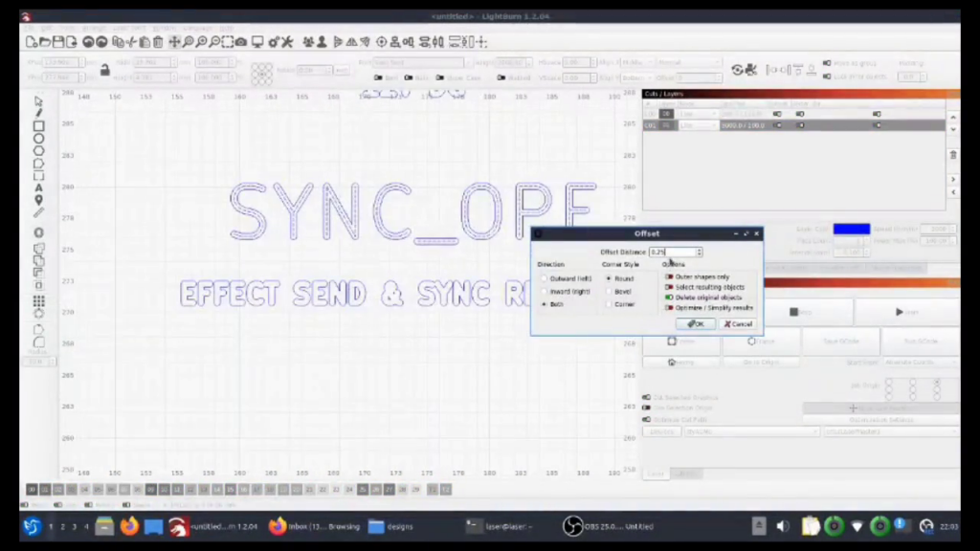Click the Group objects icon
Viewport: 980px width, 551px height.
click(x=308, y=42)
